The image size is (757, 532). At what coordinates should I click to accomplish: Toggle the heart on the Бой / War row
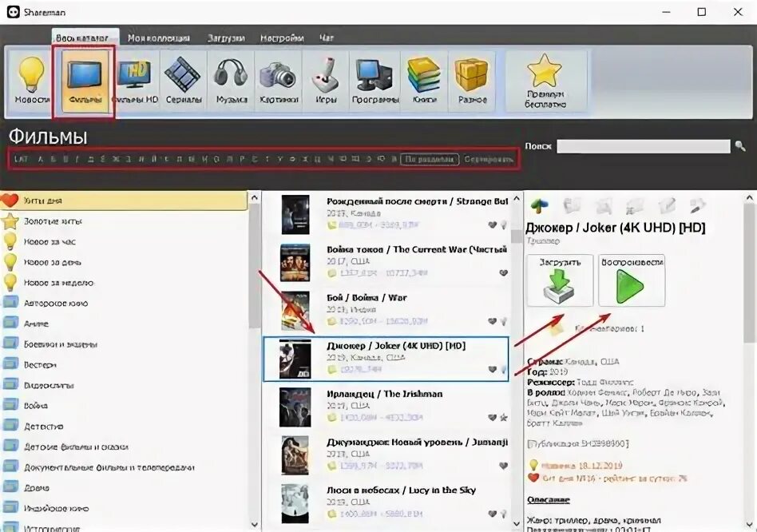pyautogui.click(x=493, y=321)
